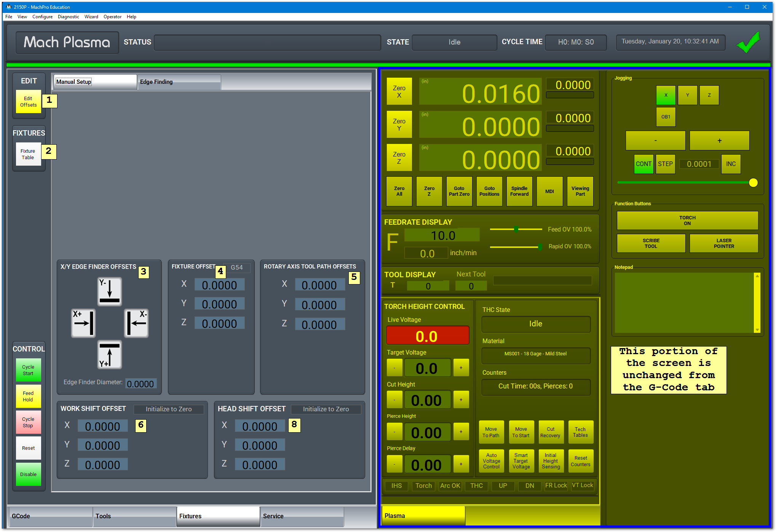776x532 pixels.
Task: Click Notepad scrollbar down arrow
Action: coord(757,330)
